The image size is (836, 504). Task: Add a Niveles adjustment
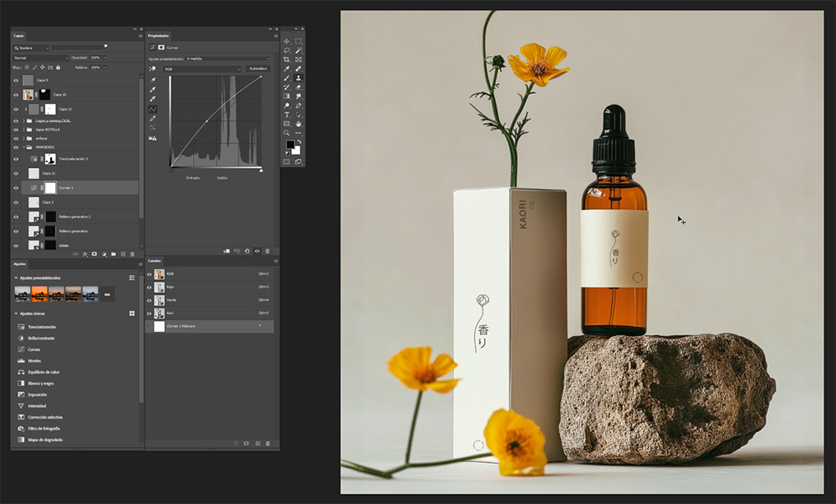(34, 360)
